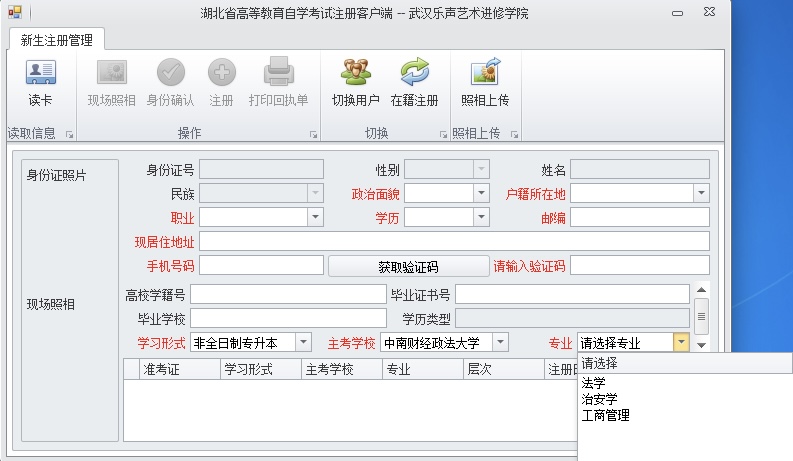Open the application icon menu in title bar

pyautogui.click(x=15, y=12)
